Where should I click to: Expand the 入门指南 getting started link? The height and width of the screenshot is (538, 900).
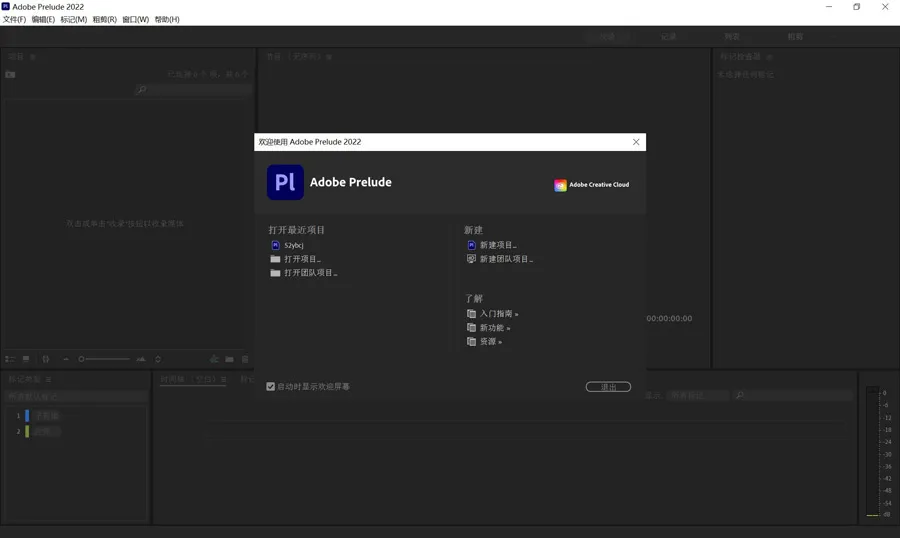(x=499, y=314)
